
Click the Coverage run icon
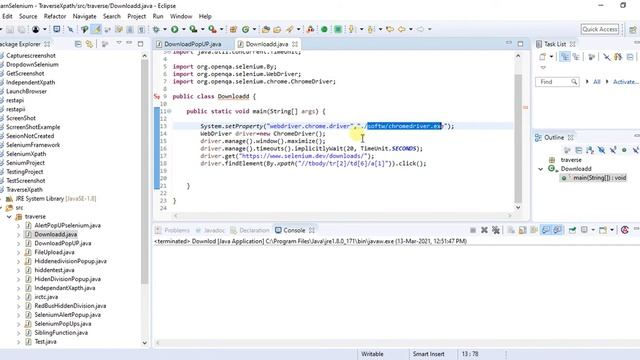tap(193, 29)
